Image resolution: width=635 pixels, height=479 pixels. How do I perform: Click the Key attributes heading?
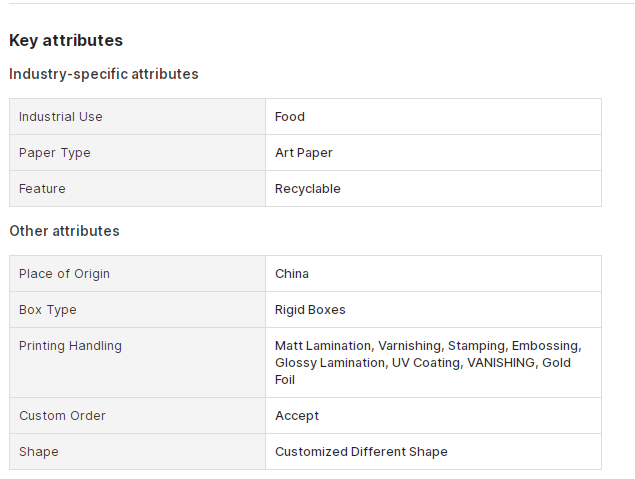[66, 40]
